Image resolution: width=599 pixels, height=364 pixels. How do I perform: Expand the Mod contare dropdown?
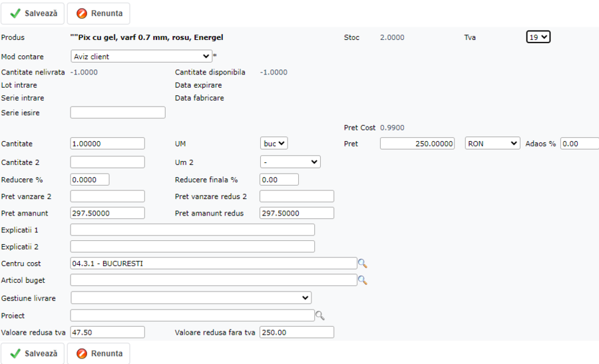(x=141, y=57)
